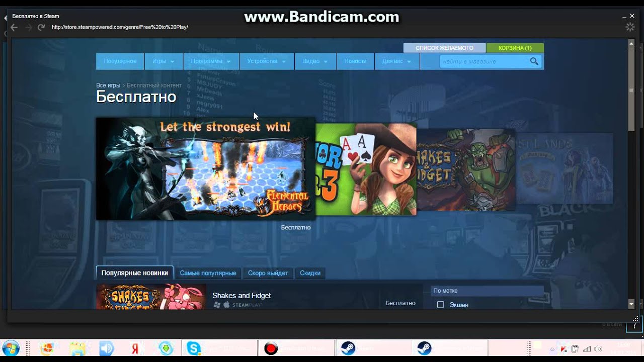Image resolution: width=644 pixels, height=362 pixels.
Task: Click the network signal tray icon
Action: pyautogui.click(x=587, y=349)
